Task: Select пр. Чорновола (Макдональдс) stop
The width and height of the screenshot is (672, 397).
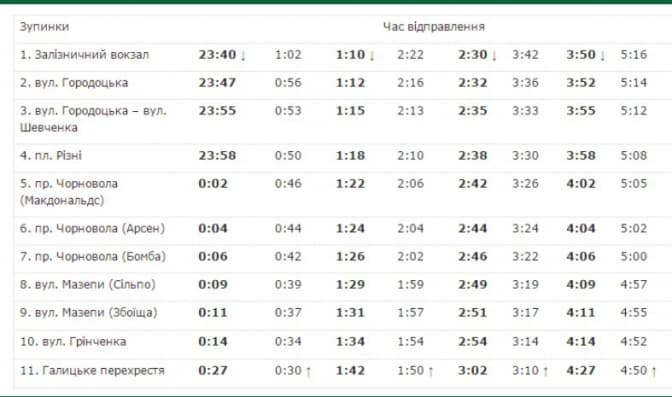Action: click(x=69, y=192)
